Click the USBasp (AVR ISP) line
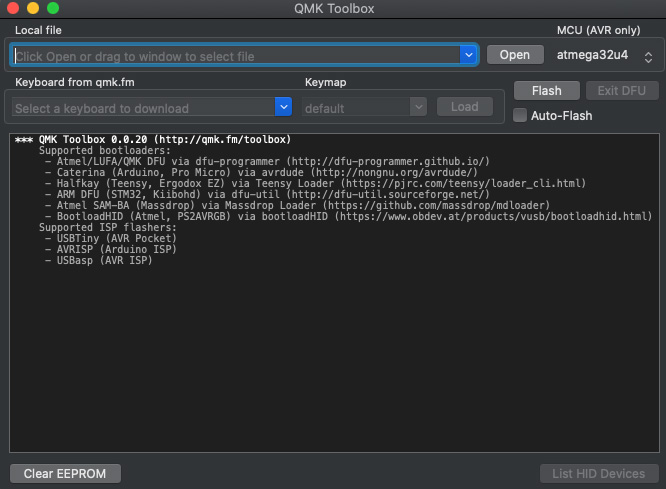The width and height of the screenshot is (666, 489). 99,261
